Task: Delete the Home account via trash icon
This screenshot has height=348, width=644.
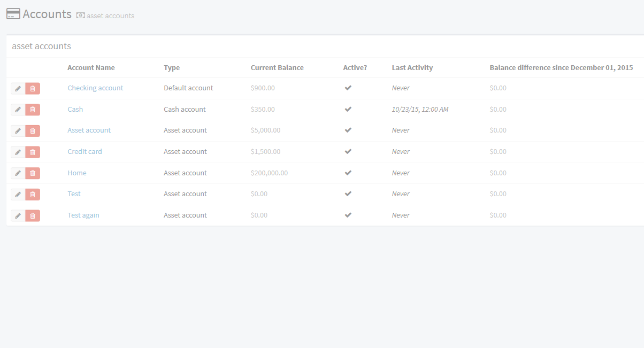Action: (x=33, y=173)
